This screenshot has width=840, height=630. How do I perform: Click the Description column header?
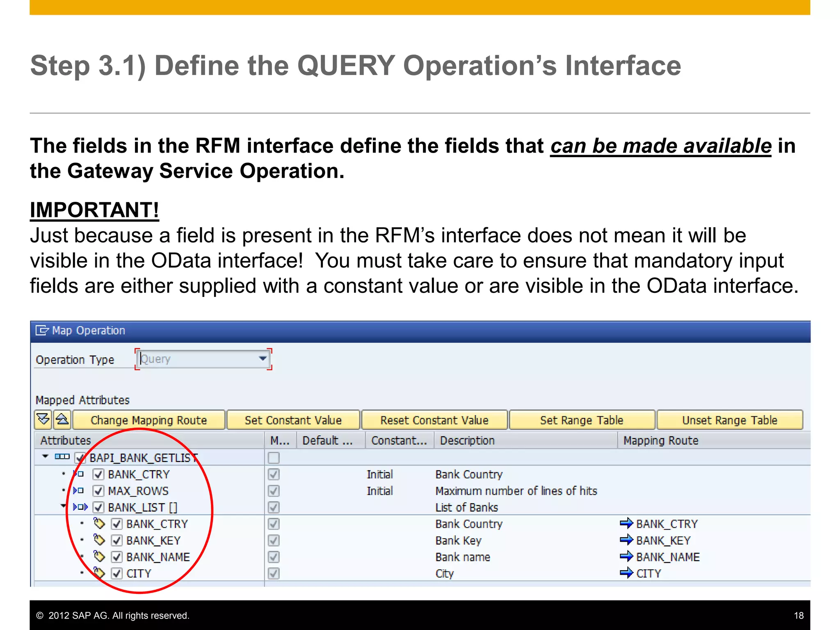tap(526, 440)
